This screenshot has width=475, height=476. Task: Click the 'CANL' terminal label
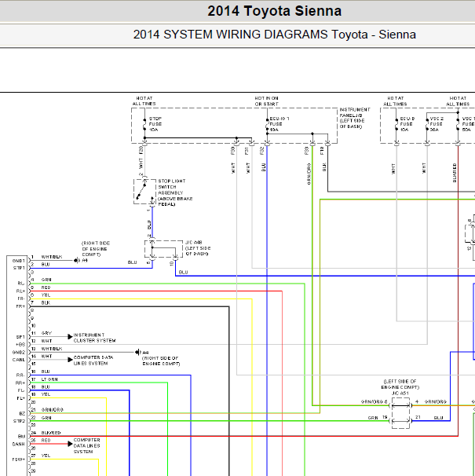tap(19, 360)
